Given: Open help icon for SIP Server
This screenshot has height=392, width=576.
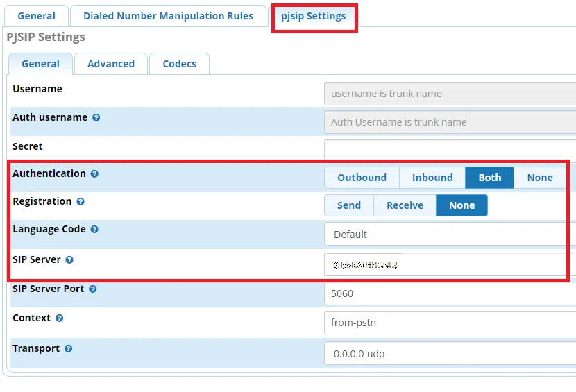Looking at the screenshot, I should tap(69, 259).
